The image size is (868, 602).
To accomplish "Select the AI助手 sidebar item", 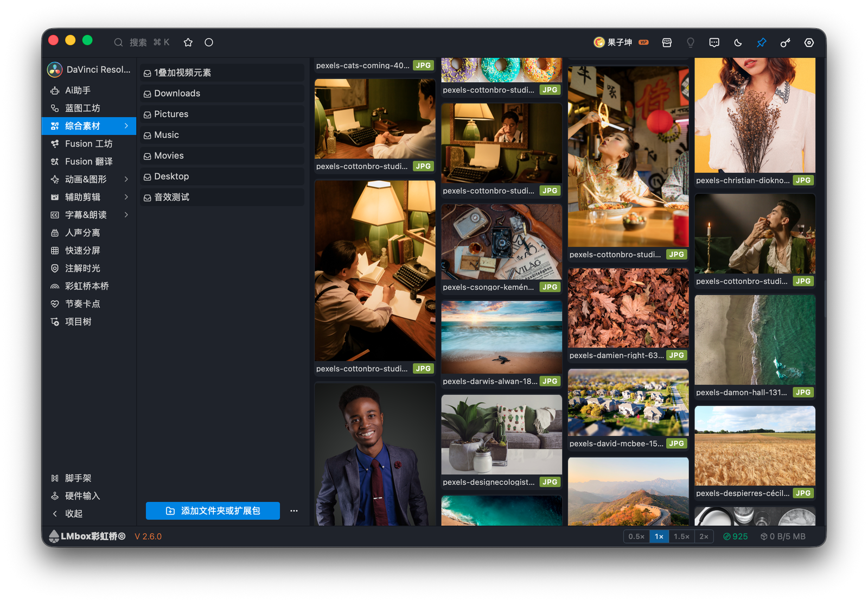I will pos(89,90).
